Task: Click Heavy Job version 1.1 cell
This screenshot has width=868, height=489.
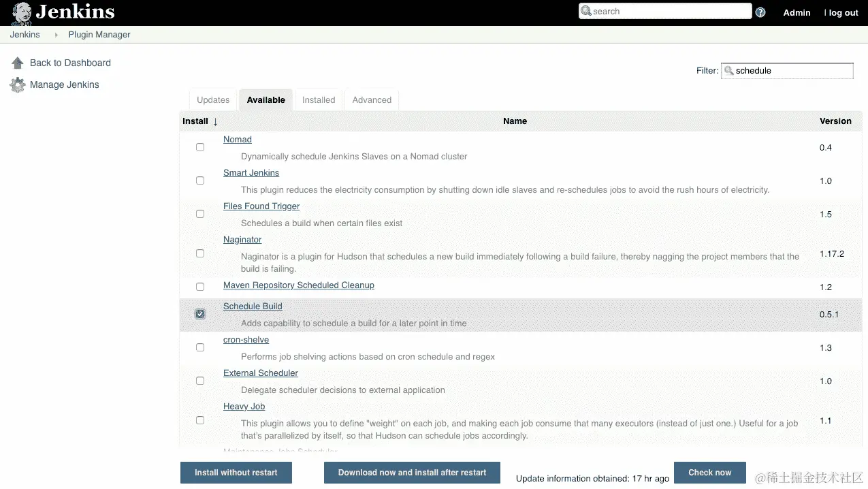Action: click(825, 421)
